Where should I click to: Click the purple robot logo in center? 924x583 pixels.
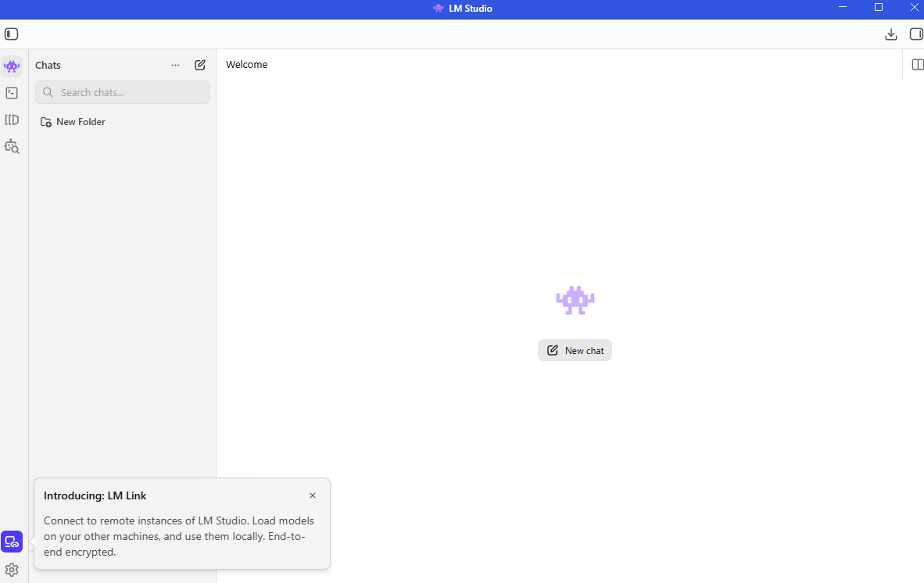point(575,300)
